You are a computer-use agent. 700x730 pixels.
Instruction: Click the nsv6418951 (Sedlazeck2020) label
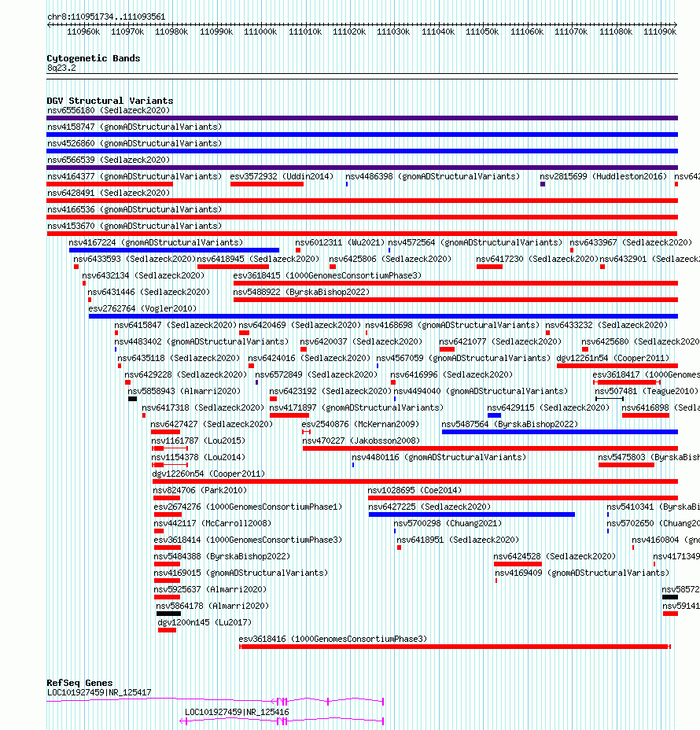tap(458, 540)
